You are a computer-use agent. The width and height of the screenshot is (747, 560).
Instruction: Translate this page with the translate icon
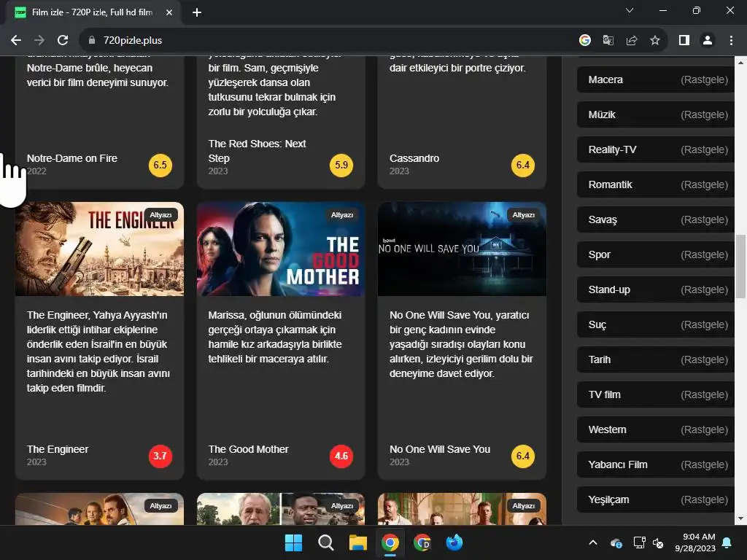(x=608, y=41)
